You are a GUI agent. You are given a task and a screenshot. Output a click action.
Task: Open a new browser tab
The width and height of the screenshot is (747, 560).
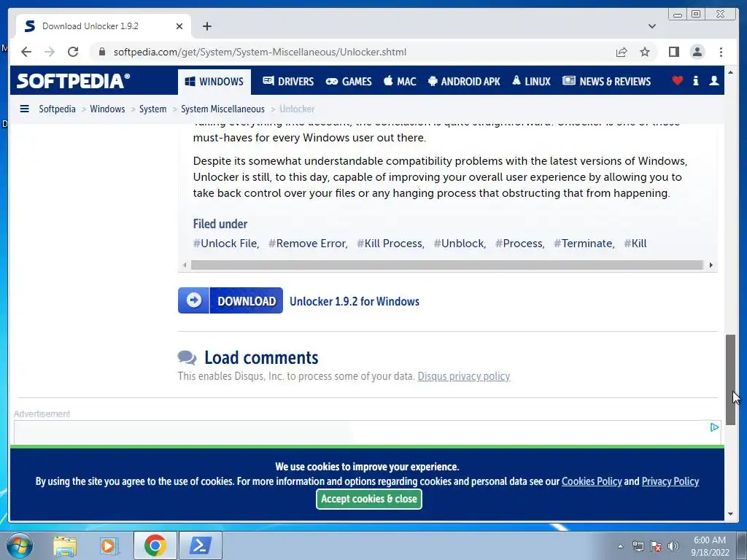point(206,26)
